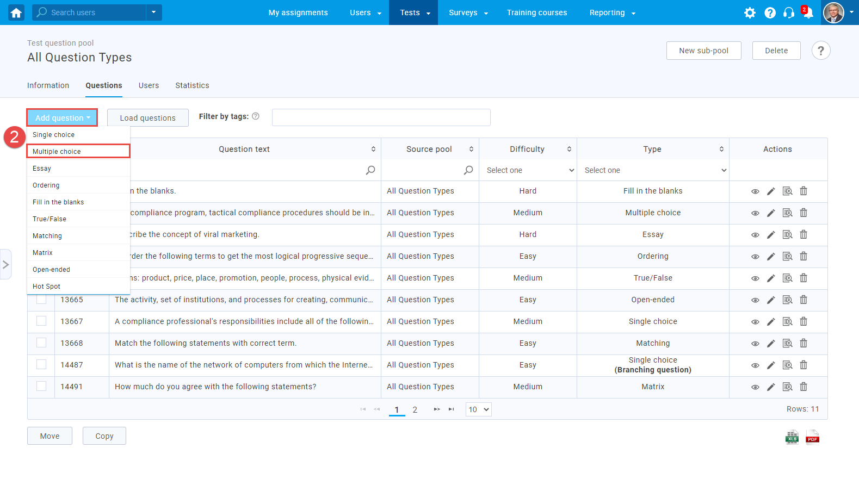Export the table to PDF
The image size is (859, 504).
pos(812,437)
